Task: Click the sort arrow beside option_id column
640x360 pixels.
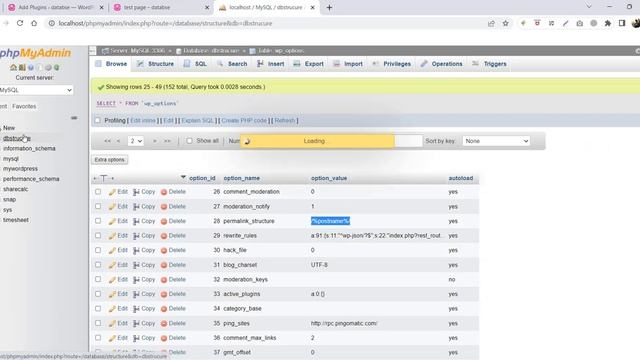Action: [183, 178]
